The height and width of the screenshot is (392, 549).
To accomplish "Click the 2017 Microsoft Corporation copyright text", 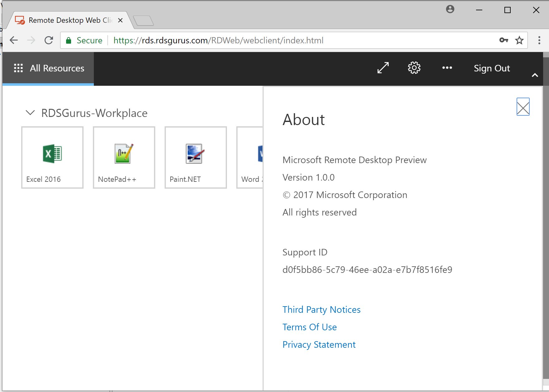I will pos(345,195).
